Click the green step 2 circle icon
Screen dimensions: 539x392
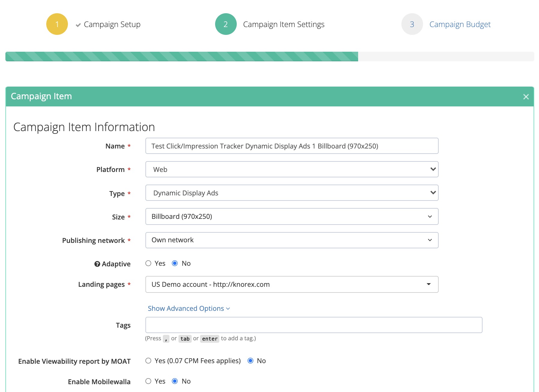tap(226, 24)
